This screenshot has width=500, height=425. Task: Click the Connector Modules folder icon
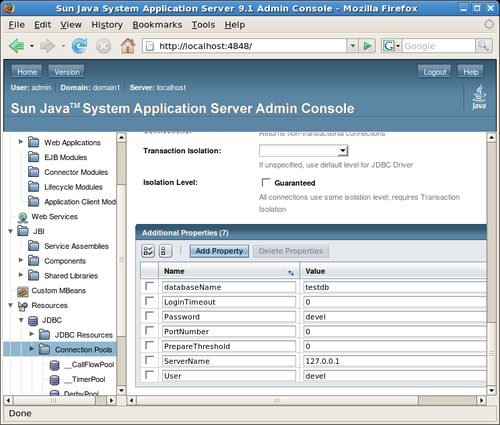(x=33, y=172)
